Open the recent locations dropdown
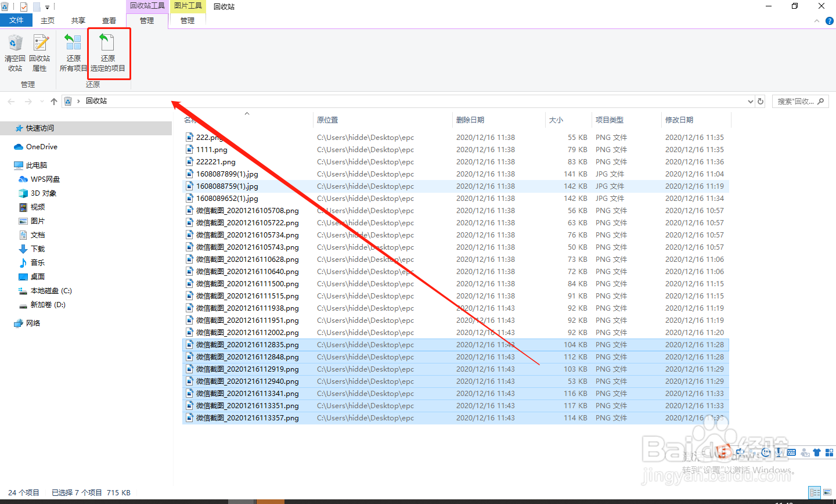The height and width of the screenshot is (504, 836). [x=42, y=101]
